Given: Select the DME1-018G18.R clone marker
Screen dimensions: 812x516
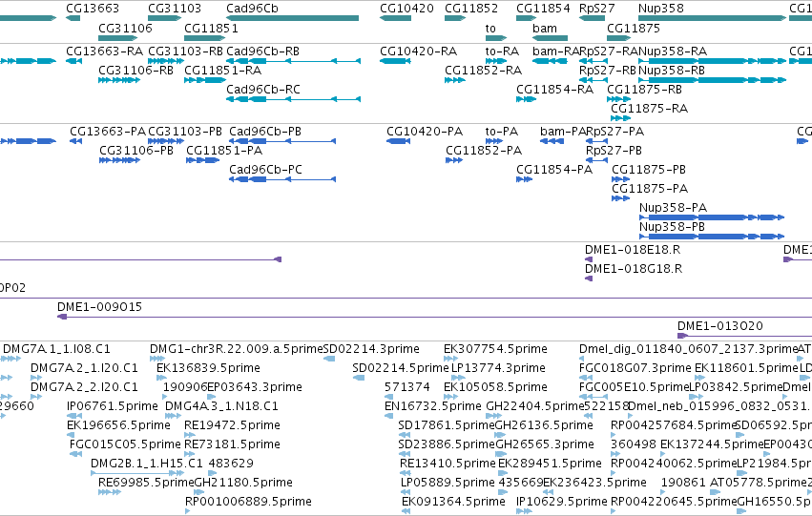Looking at the screenshot, I should click(589, 279).
